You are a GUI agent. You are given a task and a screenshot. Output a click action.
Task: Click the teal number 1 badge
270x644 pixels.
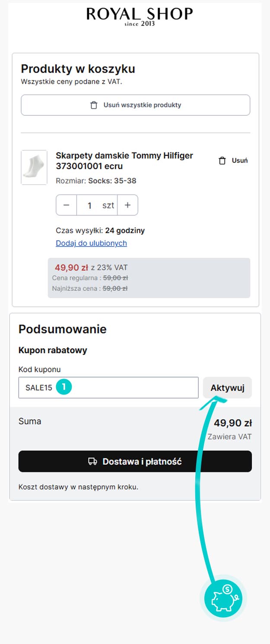tap(64, 387)
